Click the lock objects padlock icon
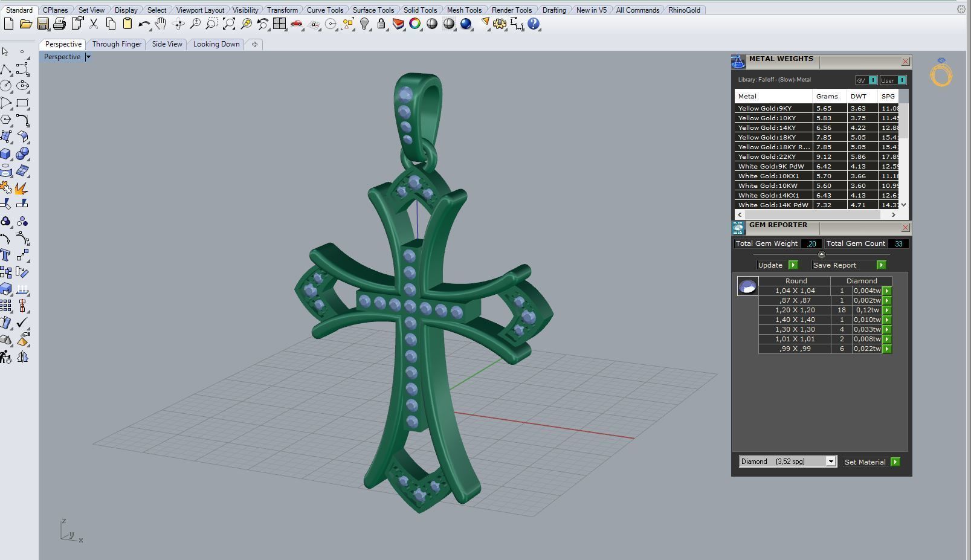 tap(381, 24)
